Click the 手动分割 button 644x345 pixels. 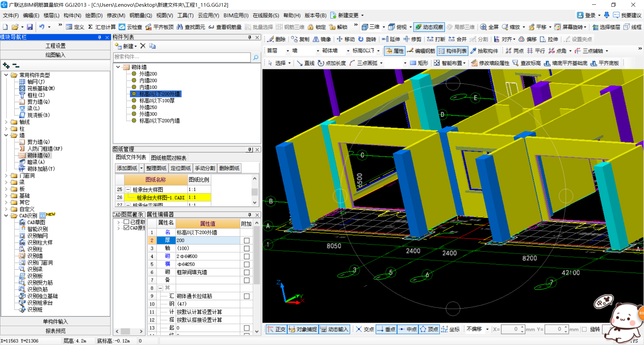[x=205, y=168]
